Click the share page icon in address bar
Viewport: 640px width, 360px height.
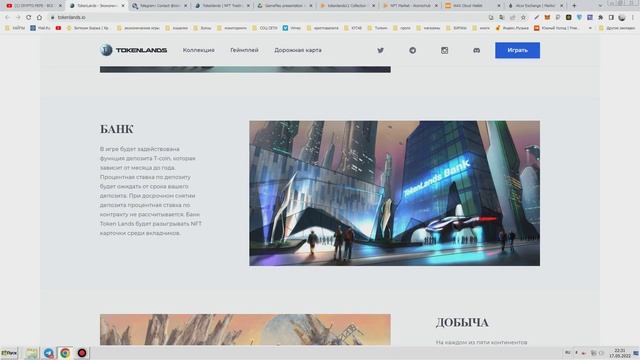[513, 17]
